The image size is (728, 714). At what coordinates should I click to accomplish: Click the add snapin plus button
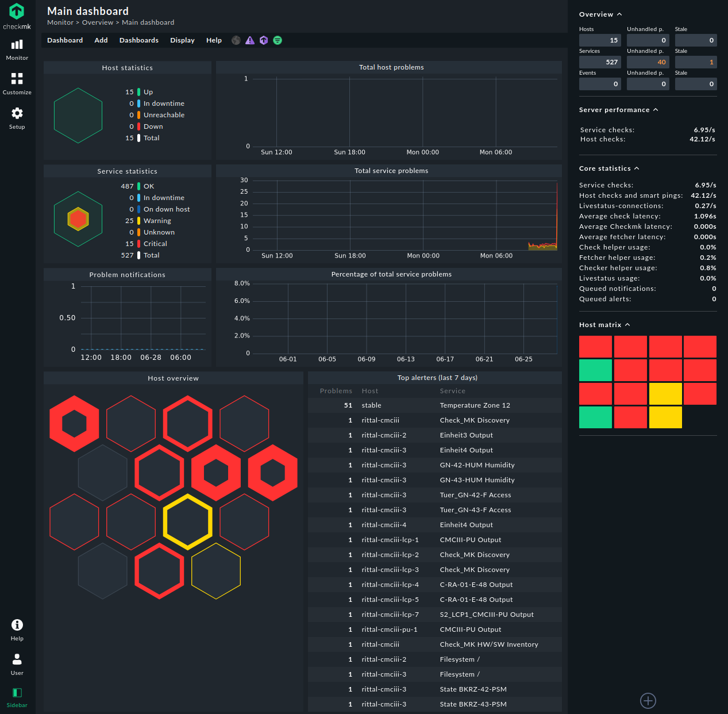pos(648,701)
